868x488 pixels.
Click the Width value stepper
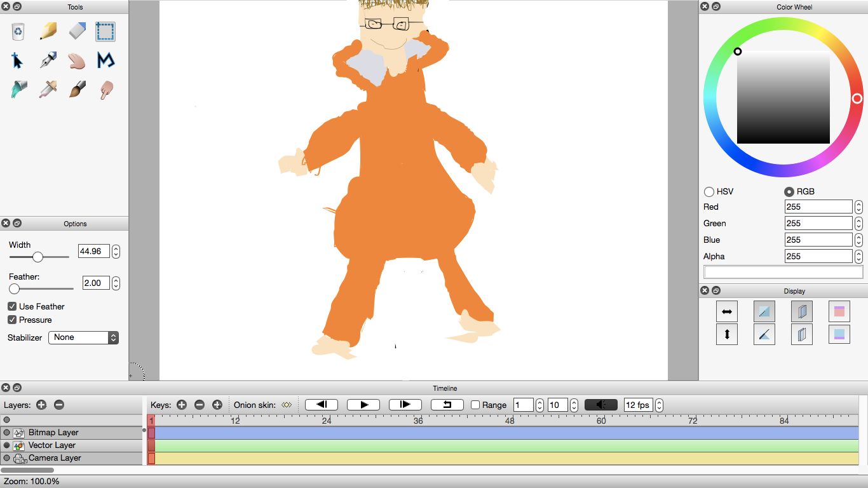[116, 251]
